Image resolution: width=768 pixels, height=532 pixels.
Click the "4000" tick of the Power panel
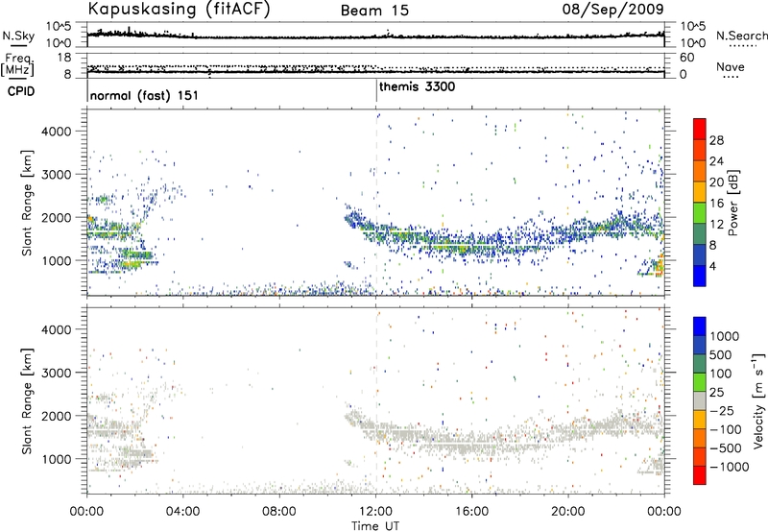coord(57,132)
